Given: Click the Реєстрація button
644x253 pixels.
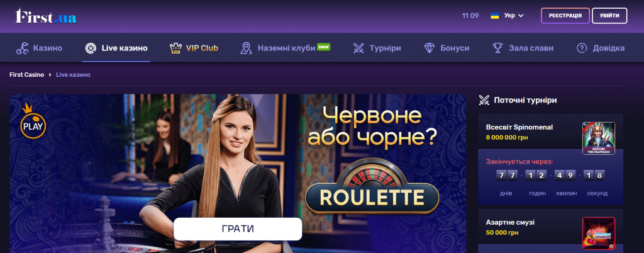Looking at the screenshot, I should tap(565, 16).
